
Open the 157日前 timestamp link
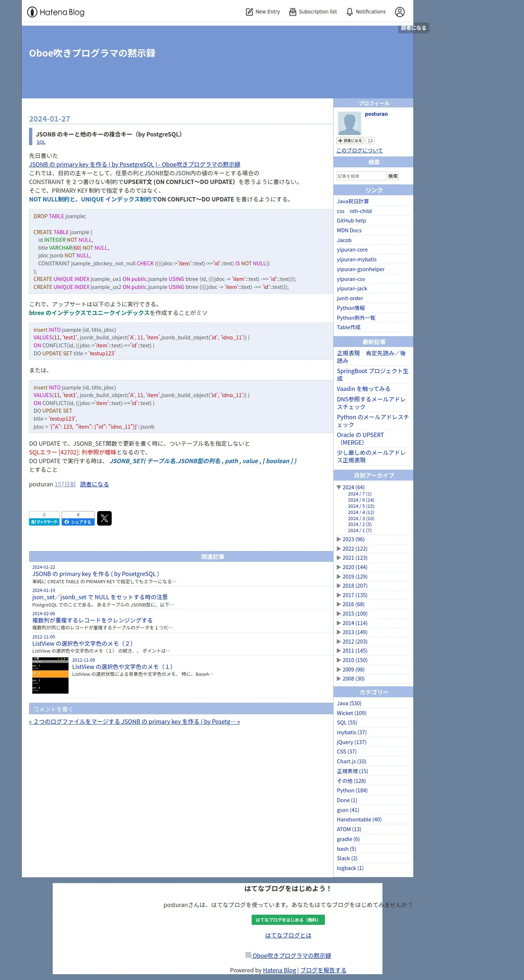[x=65, y=484]
